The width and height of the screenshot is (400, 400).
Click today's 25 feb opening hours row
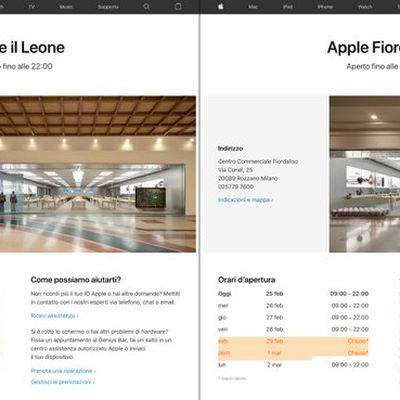coord(293,294)
